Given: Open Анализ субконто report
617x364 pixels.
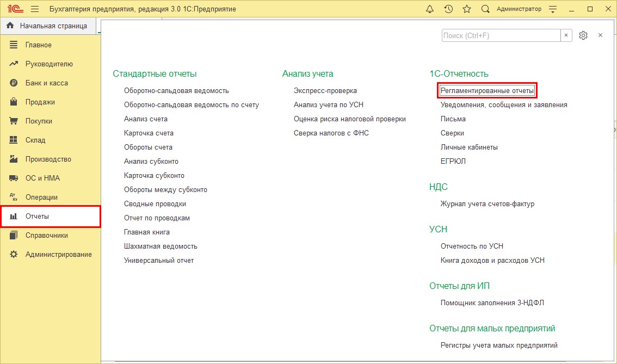Looking at the screenshot, I should [151, 162].
